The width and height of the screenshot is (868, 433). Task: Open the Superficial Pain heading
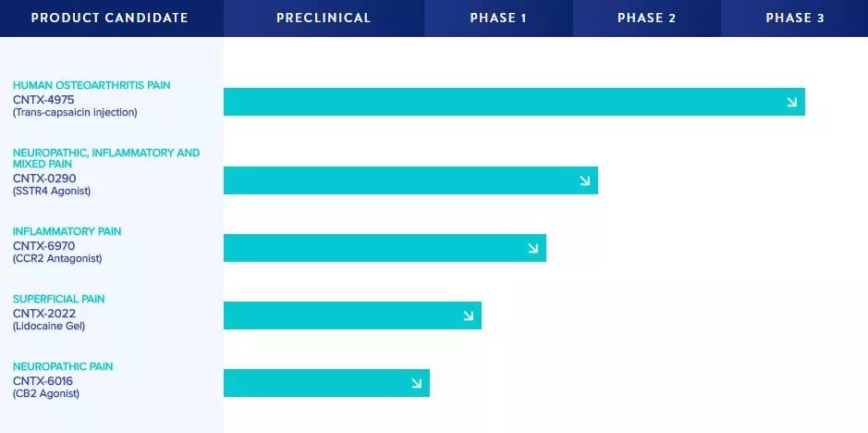[59, 299]
